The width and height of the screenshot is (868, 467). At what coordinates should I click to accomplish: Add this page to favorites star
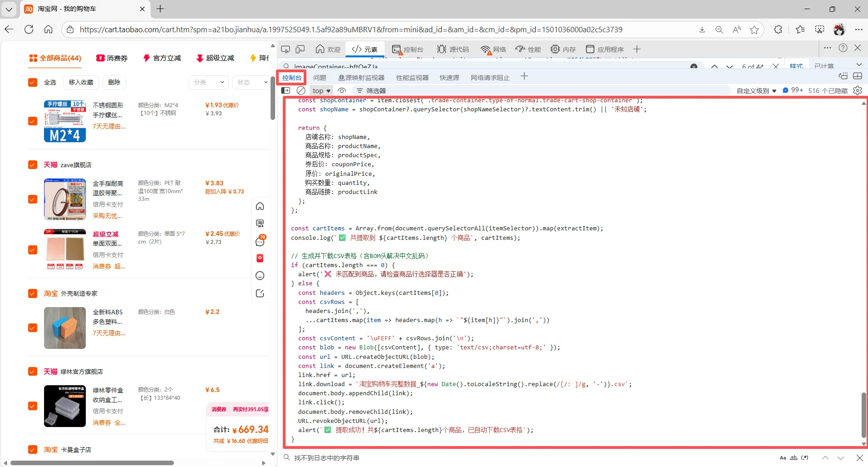click(755, 30)
